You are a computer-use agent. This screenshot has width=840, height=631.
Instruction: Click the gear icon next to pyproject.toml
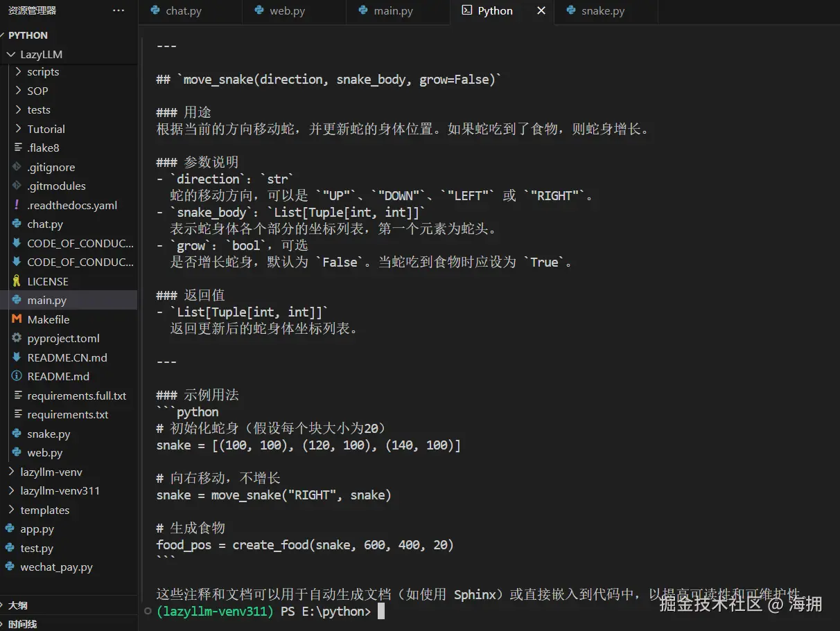pos(17,338)
